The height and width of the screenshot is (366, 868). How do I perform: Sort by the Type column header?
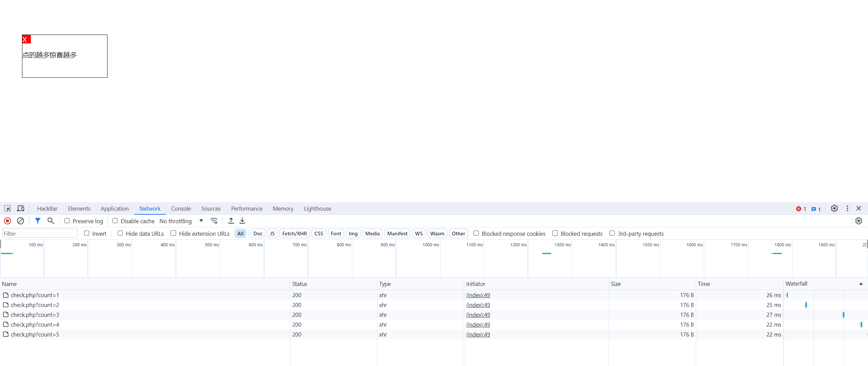(420, 284)
